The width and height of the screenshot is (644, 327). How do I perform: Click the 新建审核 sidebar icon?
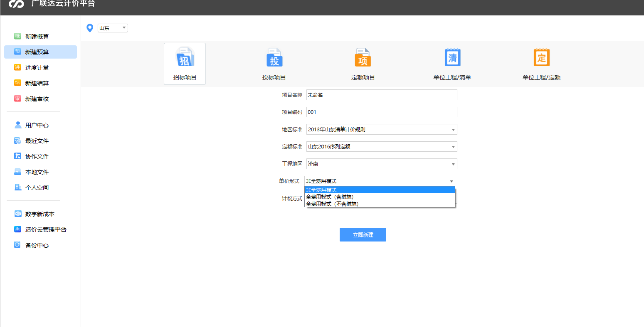[x=17, y=98]
